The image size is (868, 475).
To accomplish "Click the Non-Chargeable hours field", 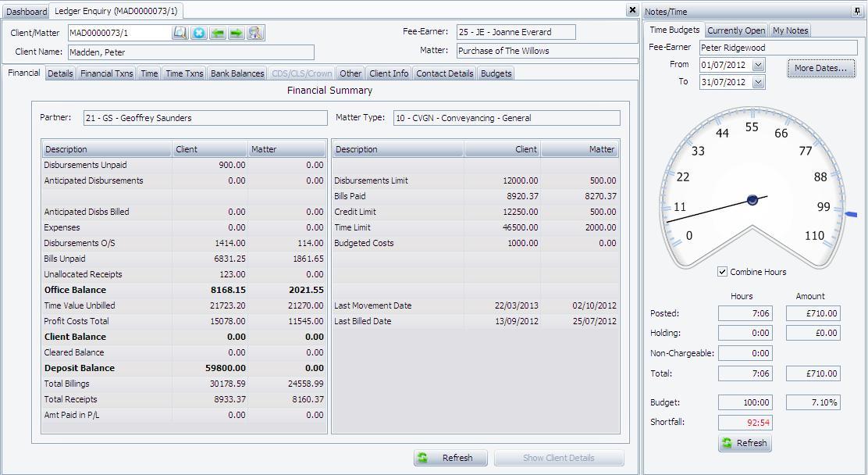I will pyautogui.click(x=745, y=353).
